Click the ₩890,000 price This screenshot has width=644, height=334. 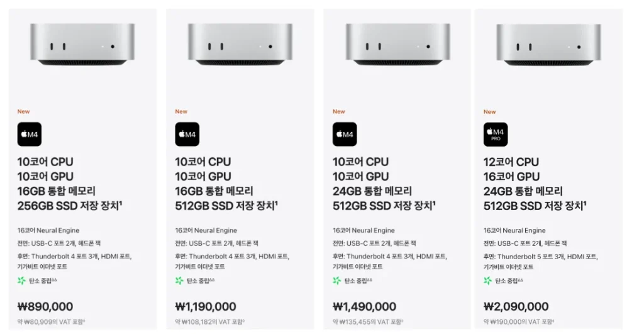[45, 307]
